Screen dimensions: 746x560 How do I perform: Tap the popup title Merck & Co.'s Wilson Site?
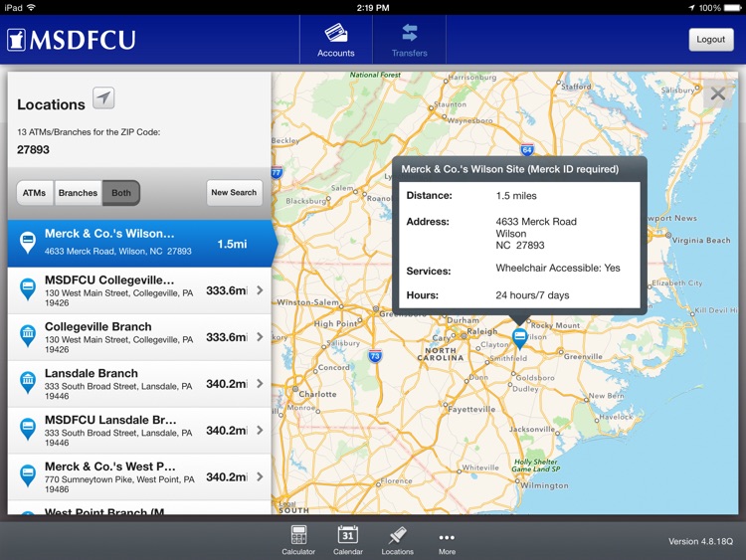click(x=510, y=169)
